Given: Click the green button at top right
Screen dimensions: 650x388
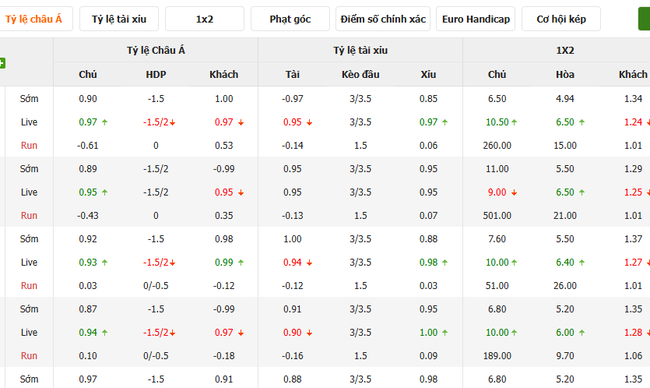Looking at the screenshot, I should click(x=644, y=19).
